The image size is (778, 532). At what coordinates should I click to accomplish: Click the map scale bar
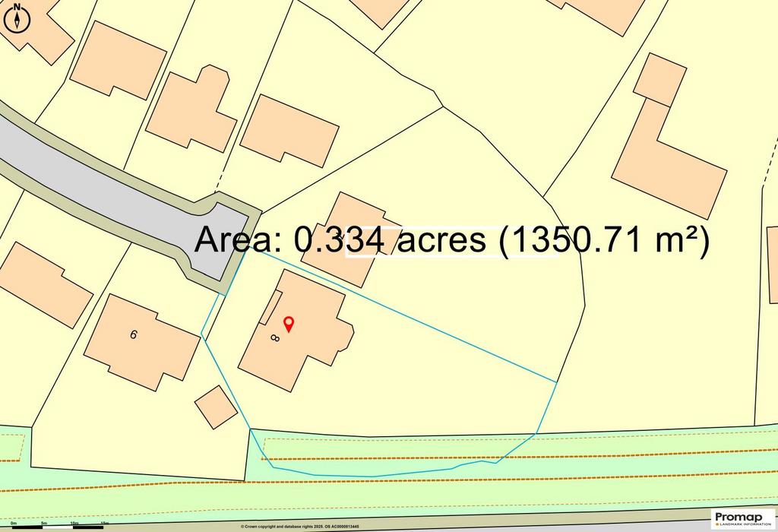[59, 526]
